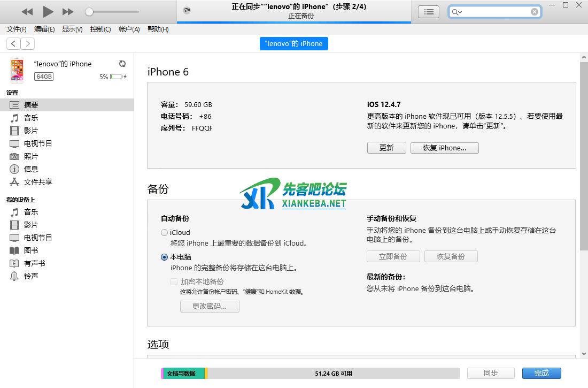Toggle the 加密本地备份 checkbox
The height and width of the screenshot is (388, 588).
[x=174, y=282]
